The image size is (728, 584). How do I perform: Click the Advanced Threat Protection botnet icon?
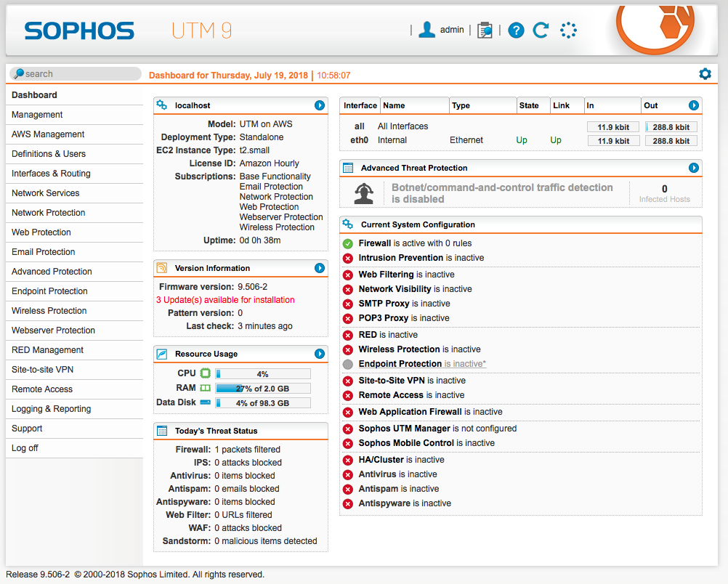coord(364,192)
